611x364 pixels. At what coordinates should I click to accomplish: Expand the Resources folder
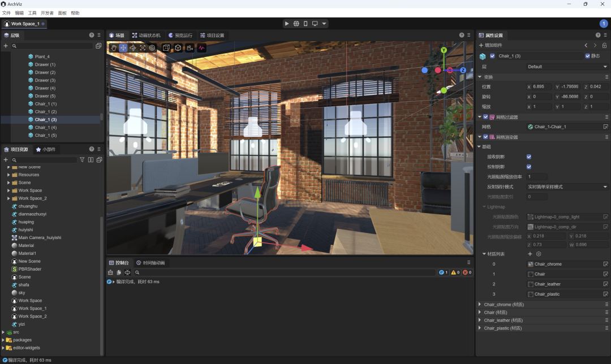pos(8,175)
